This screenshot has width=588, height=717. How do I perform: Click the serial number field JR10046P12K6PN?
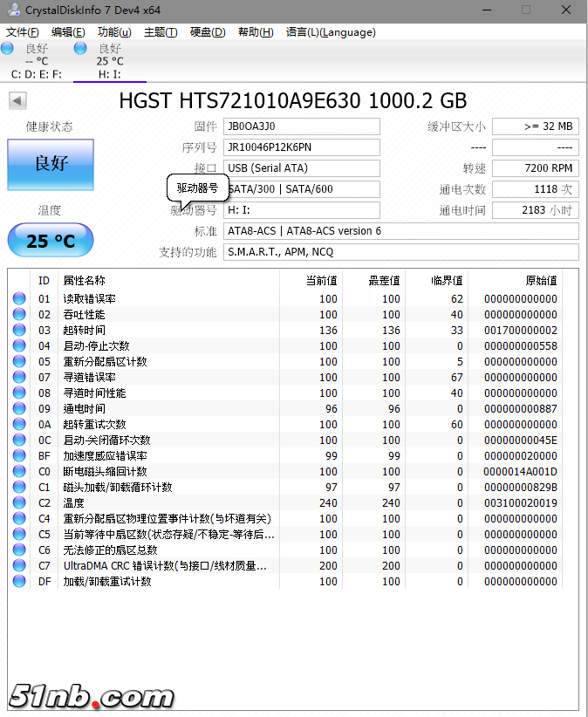301,147
